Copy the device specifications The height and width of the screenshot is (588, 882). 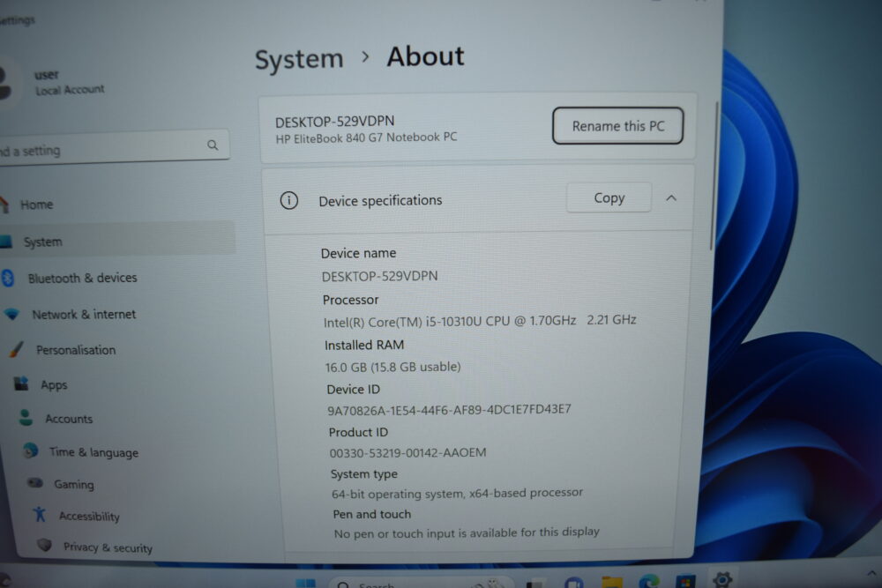[609, 197]
